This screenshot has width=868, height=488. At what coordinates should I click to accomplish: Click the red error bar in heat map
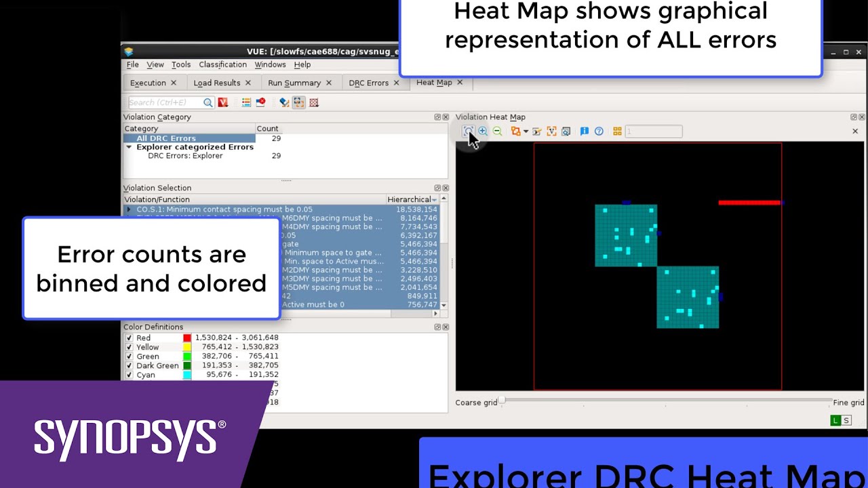click(749, 202)
